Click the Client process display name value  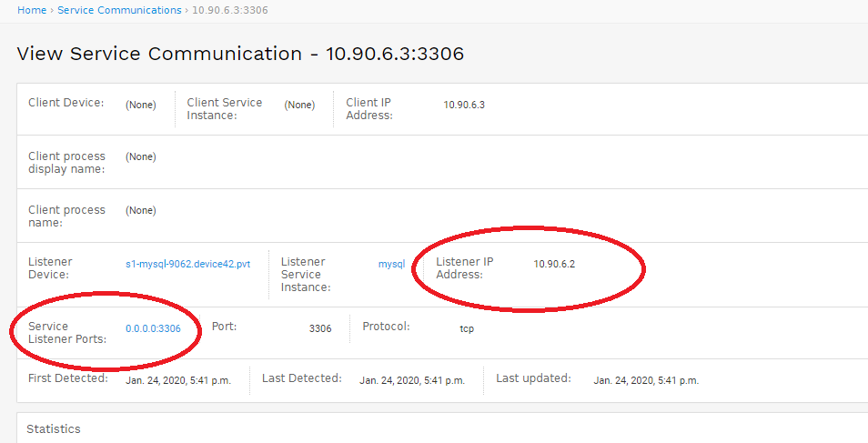click(141, 156)
